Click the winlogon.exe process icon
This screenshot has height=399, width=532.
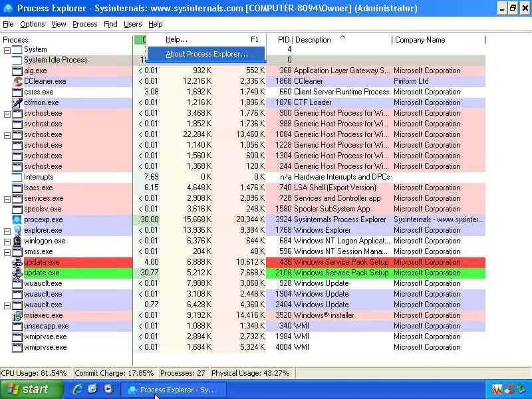17,241
